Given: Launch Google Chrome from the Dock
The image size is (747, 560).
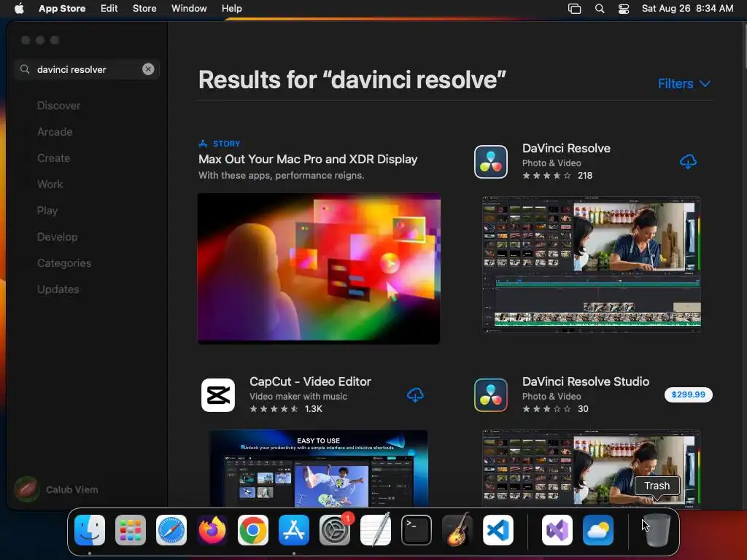Looking at the screenshot, I should tap(253, 530).
